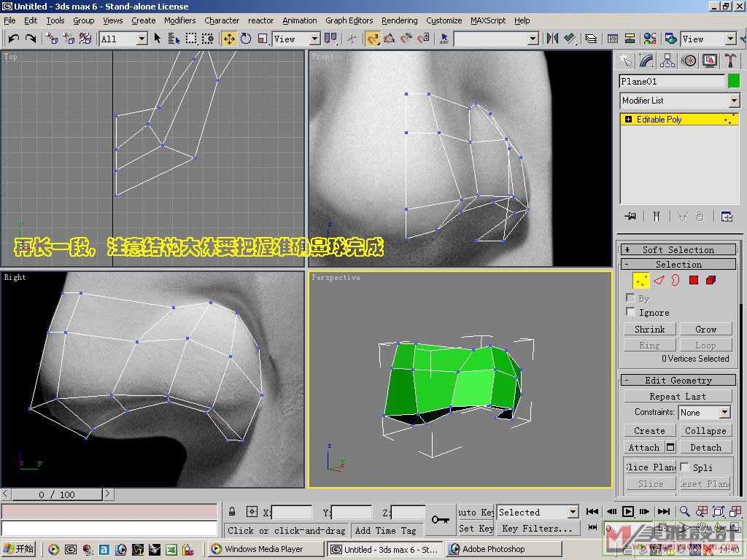Toggle the Angle Snap button
The image size is (747, 560).
point(390,39)
